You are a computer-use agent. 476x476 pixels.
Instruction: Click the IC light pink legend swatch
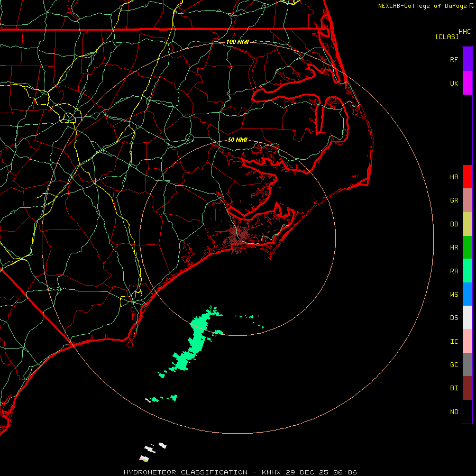click(467, 341)
